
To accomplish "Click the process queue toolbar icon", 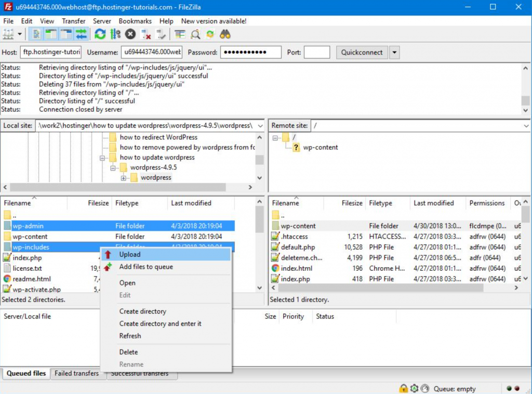I will click(115, 34).
